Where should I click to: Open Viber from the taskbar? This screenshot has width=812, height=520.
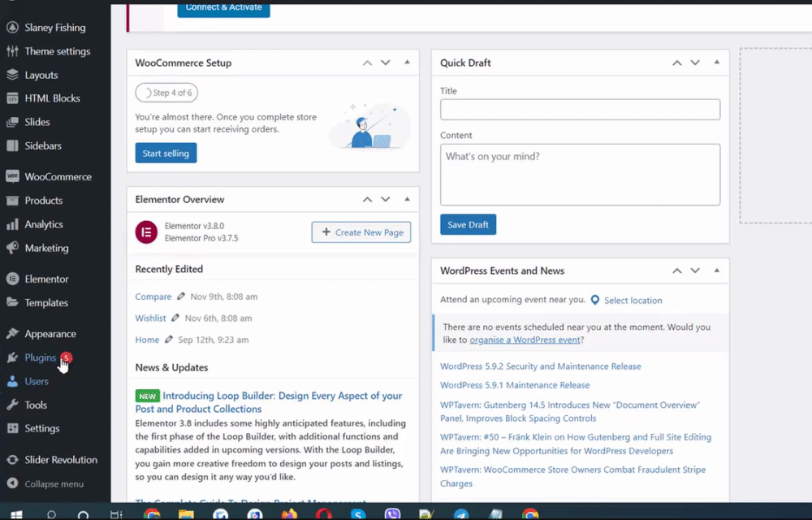tap(392, 513)
